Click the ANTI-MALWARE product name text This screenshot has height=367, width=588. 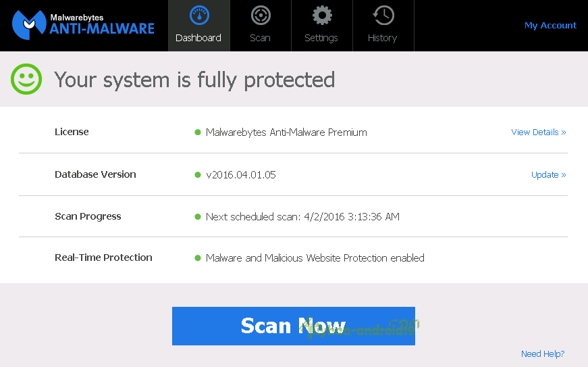point(102,28)
